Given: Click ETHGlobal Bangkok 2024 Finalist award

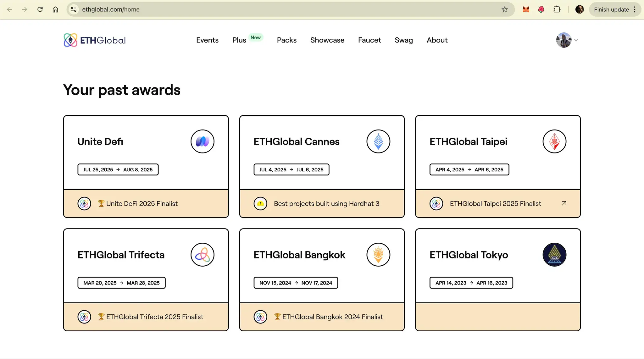Looking at the screenshot, I should [328, 317].
